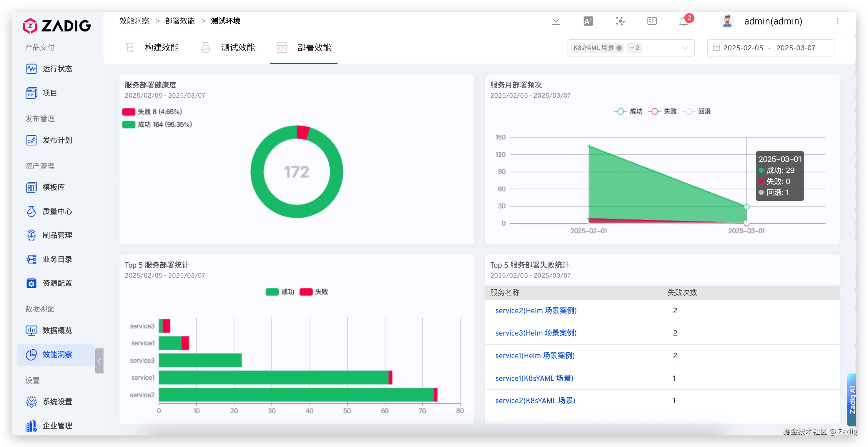Open the three-dot more menu

click(837, 21)
